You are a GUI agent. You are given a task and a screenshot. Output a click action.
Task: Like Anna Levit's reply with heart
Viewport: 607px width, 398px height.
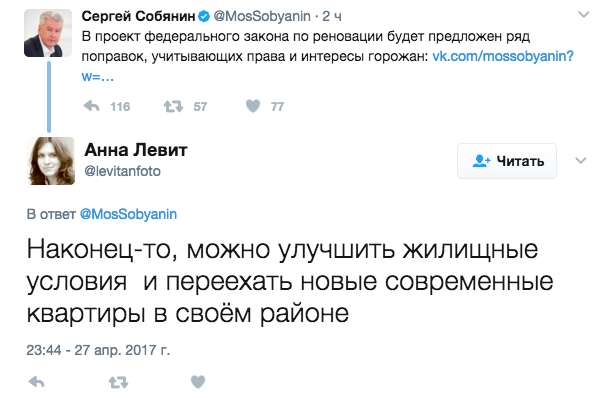click(x=198, y=382)
